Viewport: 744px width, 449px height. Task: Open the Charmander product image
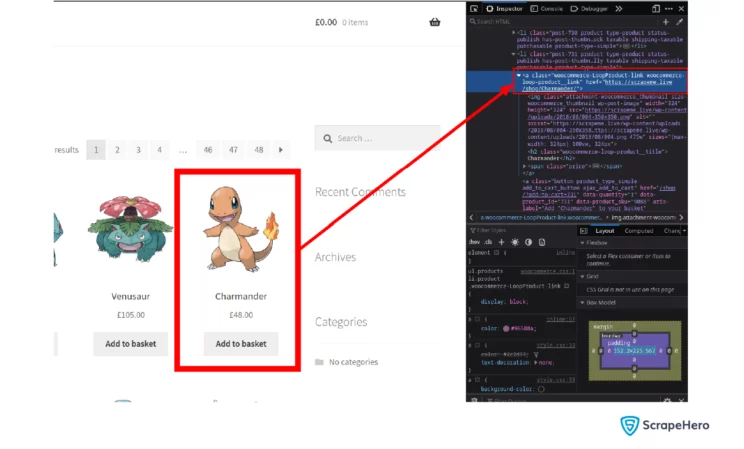point(241,229)
